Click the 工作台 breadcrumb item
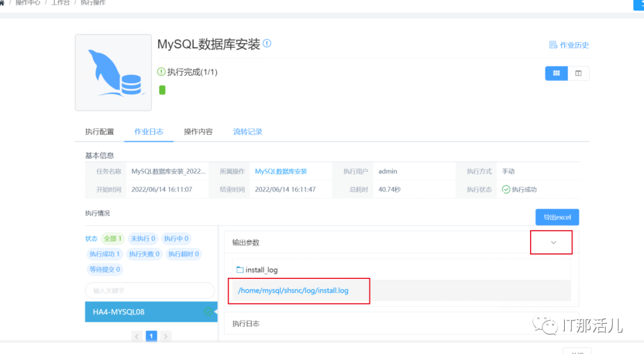The height and width of the screenshot is (354, 644). [x=60, y=2]
